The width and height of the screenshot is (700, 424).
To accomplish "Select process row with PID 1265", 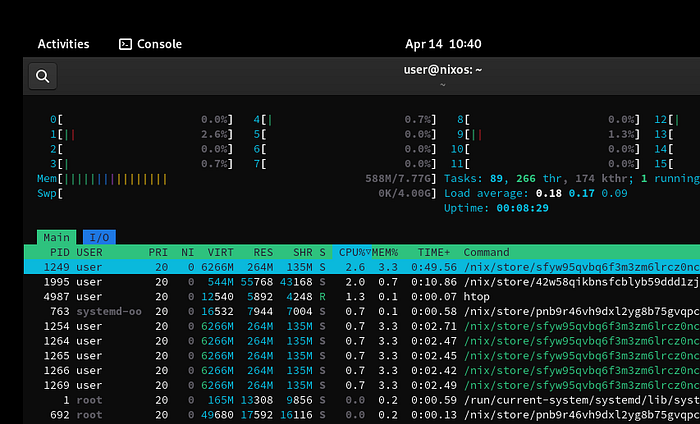I will (x=362, y=355).
